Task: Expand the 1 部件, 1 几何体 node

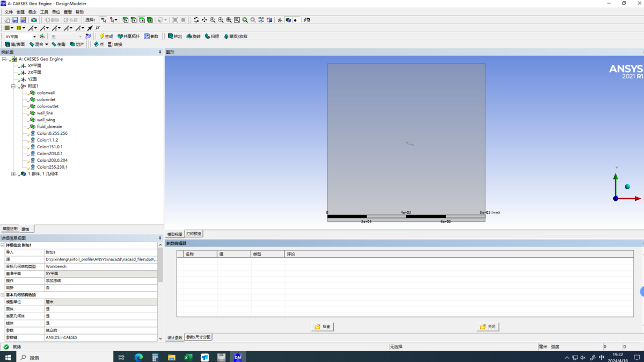Action: click(x=13, y=174)
